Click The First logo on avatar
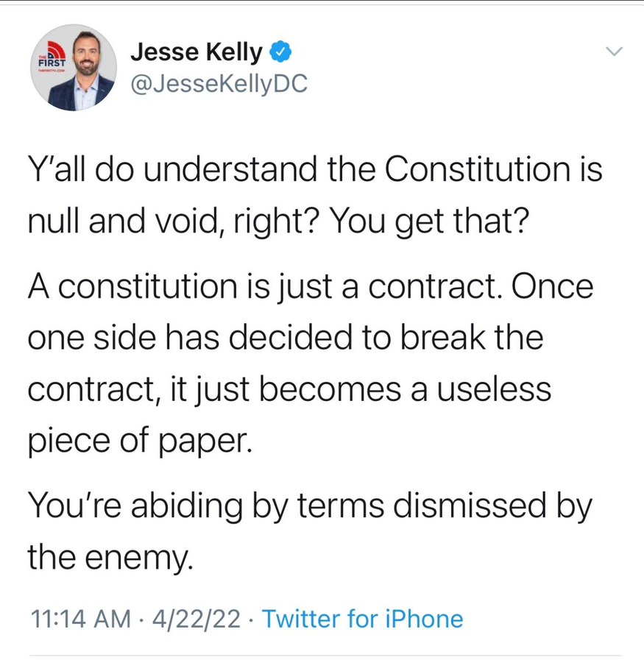Screen dimensions: 644x663 [x=50, y=60]
